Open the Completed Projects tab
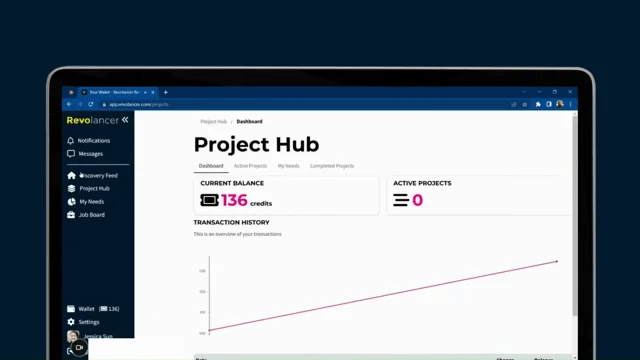The height and width of the screenshot is (360, 640). (x=332, y=166)
